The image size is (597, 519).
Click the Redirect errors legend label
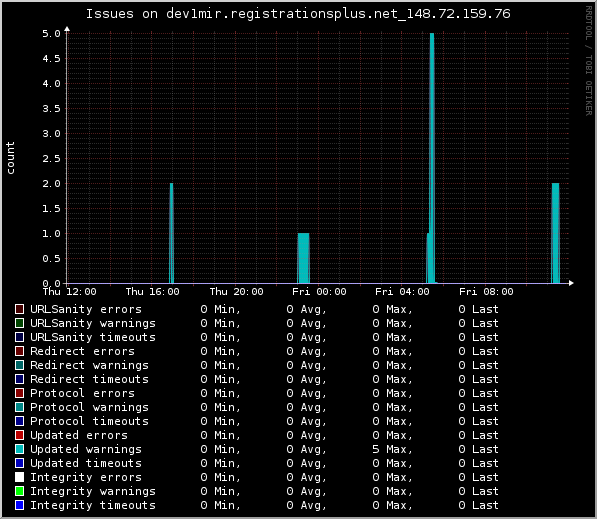coord(82,351)
